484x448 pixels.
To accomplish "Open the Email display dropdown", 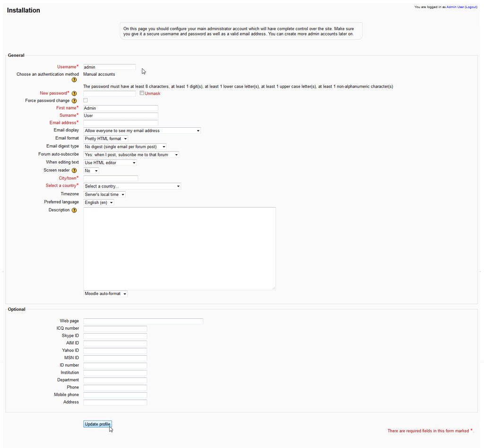I will pos(142,131).
